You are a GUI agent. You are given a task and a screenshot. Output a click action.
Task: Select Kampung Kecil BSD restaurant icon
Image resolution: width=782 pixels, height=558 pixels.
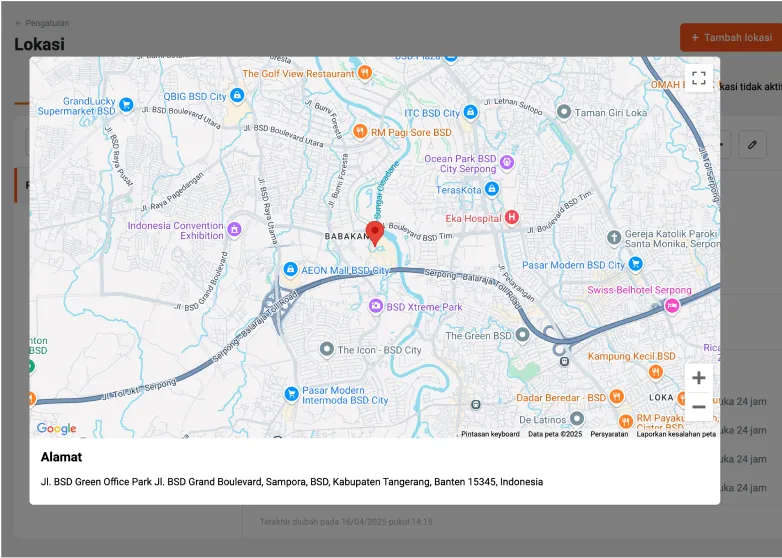(655, 372)
